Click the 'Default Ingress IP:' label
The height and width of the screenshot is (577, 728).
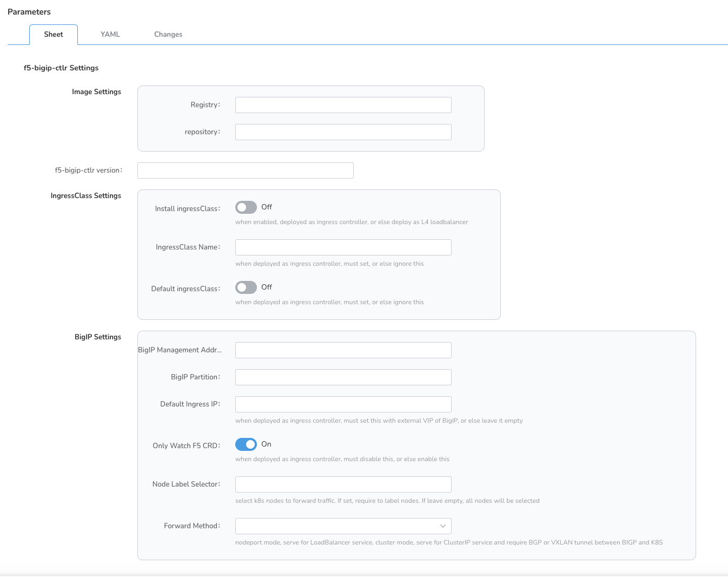190,404
